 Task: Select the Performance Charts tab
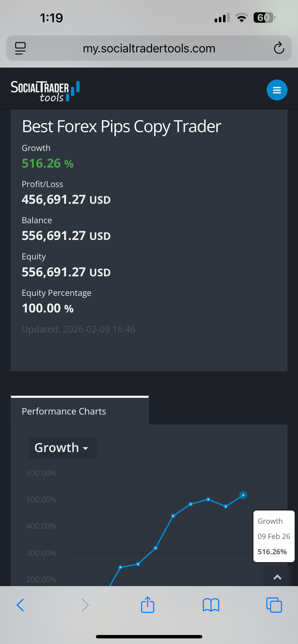(64, 411)
